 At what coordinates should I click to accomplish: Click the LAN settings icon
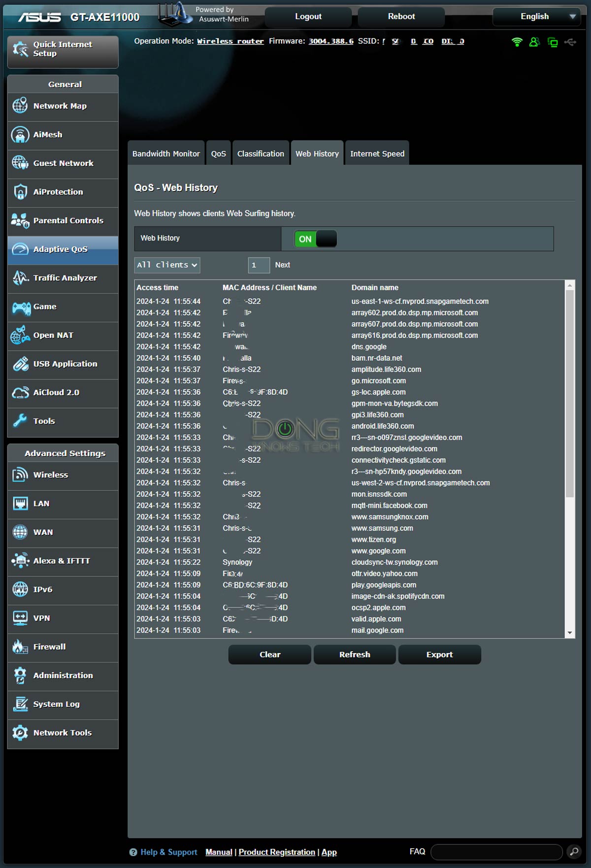pos(20,503)
